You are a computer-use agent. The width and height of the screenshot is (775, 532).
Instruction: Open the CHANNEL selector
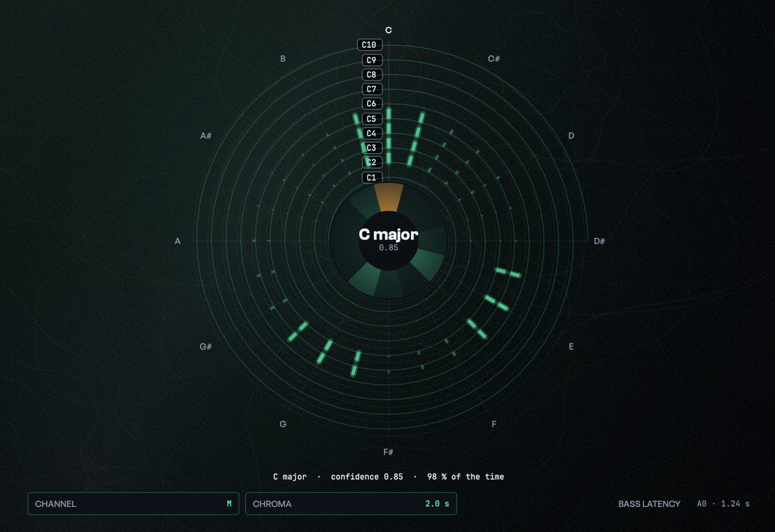[133, 504]
